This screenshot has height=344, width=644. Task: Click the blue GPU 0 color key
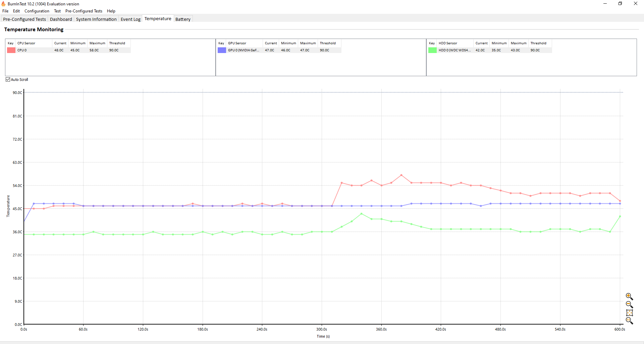(x=222, y=50)
